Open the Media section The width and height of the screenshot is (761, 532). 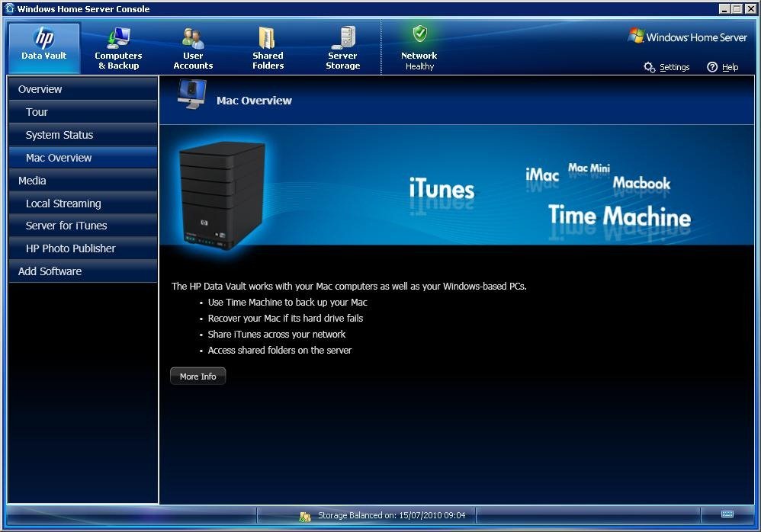tap(83, 181)
